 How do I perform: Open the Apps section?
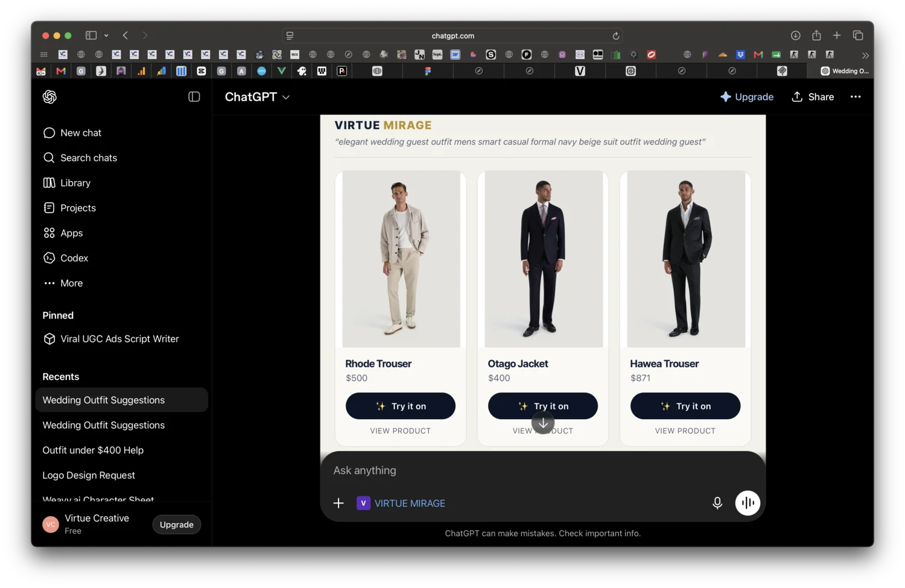click(121, 233)
